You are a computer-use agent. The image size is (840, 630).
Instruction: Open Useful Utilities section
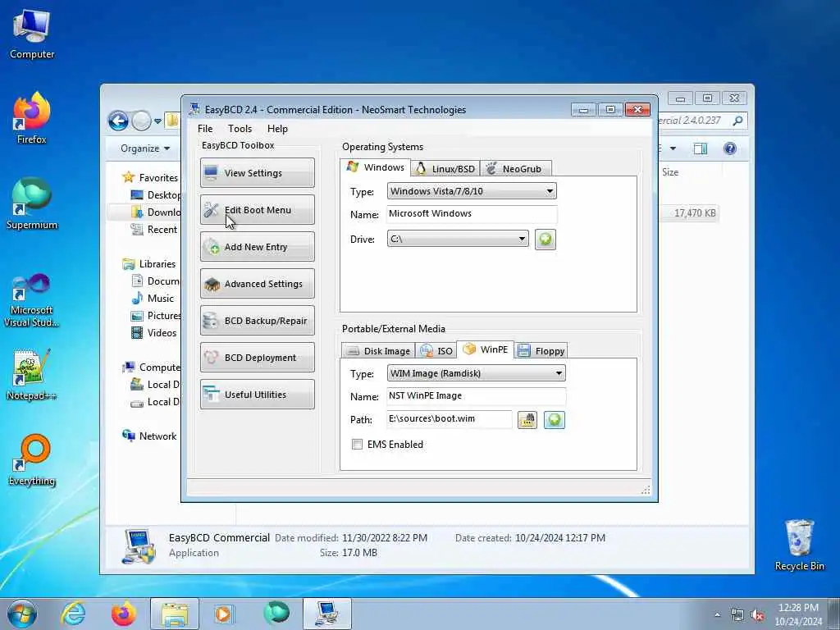[257, 395]
